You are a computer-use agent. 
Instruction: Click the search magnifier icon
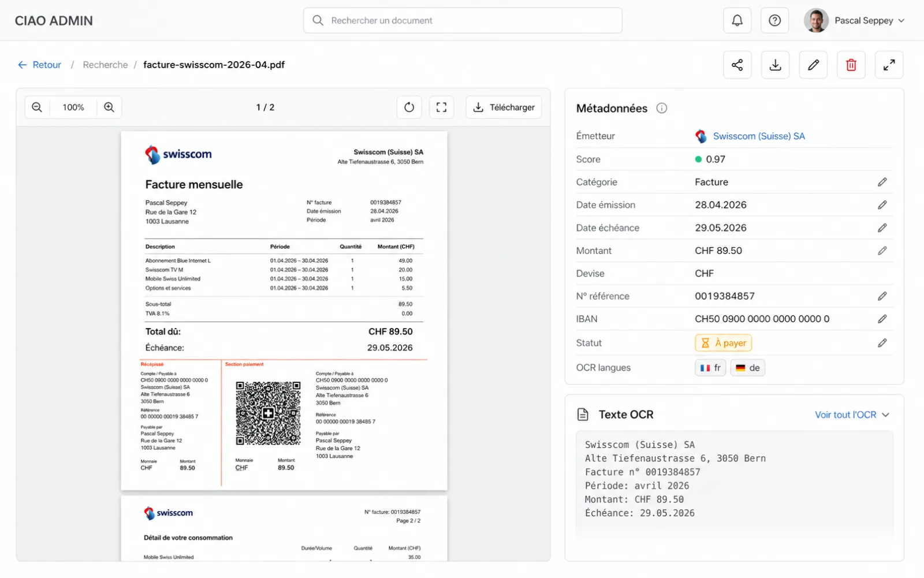point(318,21)
